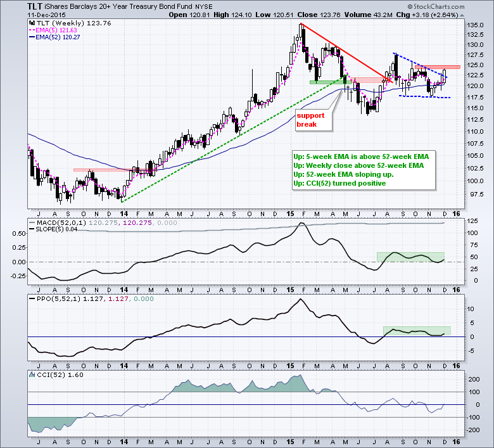Click the -200 CCI axis label
The height and width of the screenshot is (448, 494).
coord(473,430)
